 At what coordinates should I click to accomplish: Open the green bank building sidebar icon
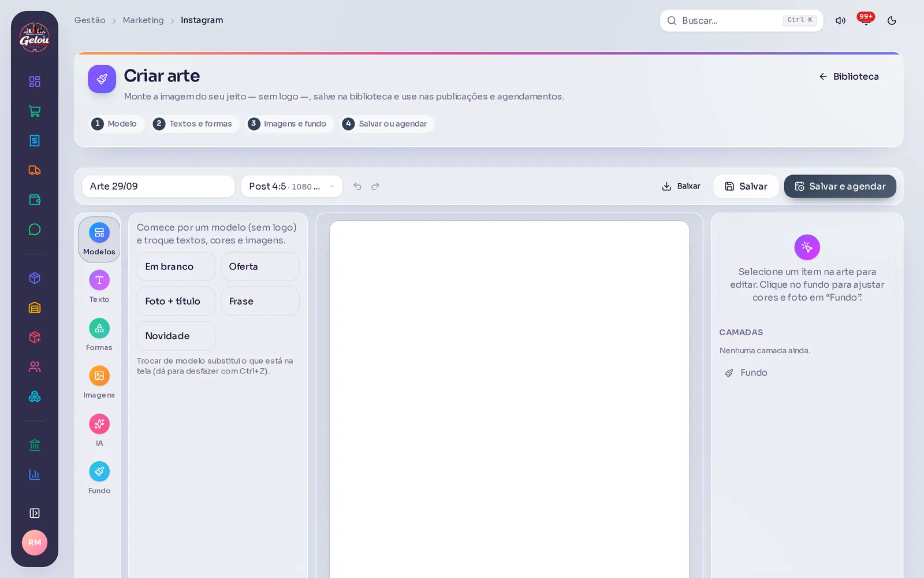[x=35, y=445]
